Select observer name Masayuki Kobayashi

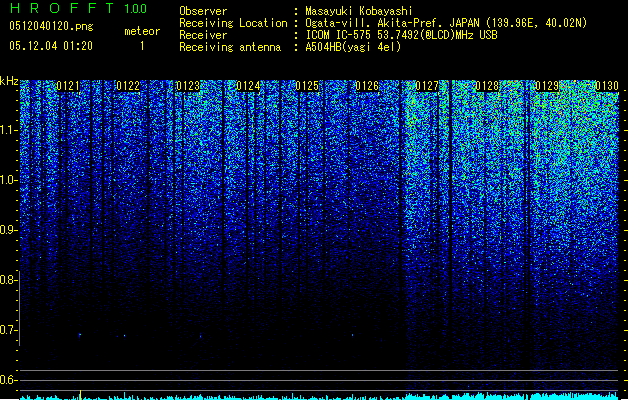(359, 11)
